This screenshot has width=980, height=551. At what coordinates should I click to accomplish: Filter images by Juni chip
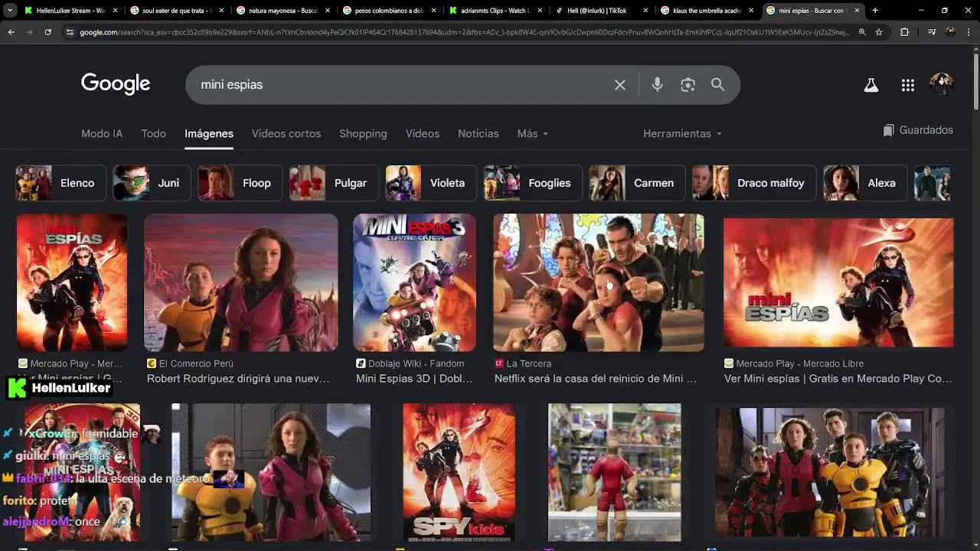coord(152,183)
